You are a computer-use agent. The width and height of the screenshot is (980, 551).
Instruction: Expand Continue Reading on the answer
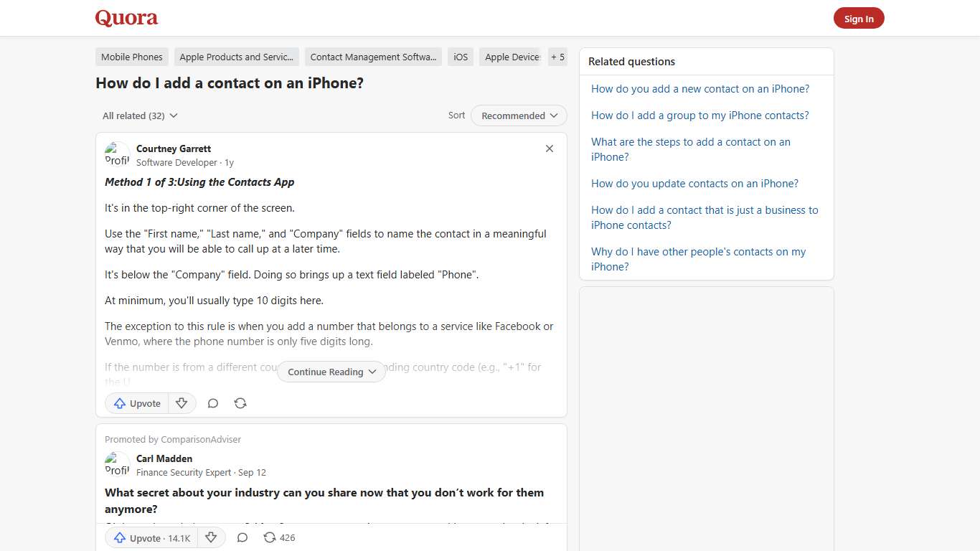331,372
